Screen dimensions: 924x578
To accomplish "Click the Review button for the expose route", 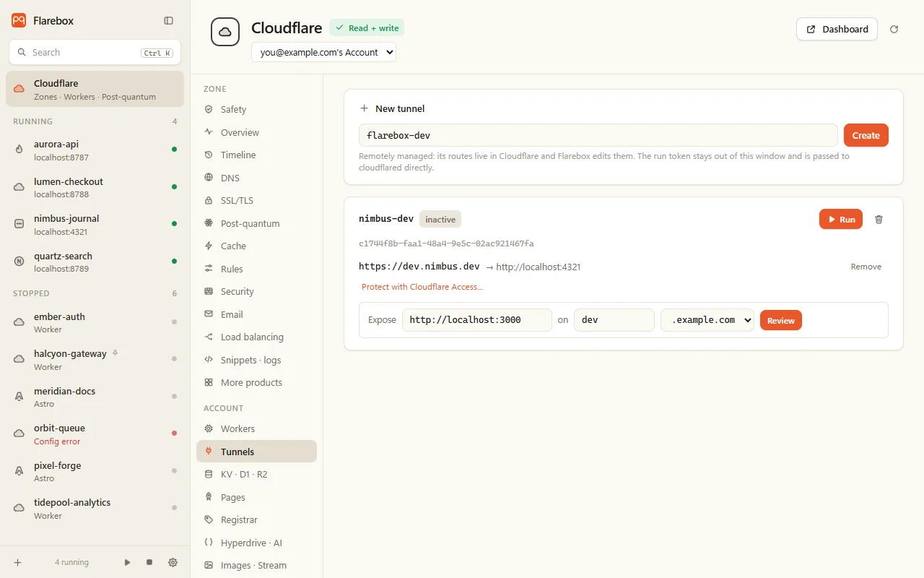I will pyautogui.click(x=781, y=320).
